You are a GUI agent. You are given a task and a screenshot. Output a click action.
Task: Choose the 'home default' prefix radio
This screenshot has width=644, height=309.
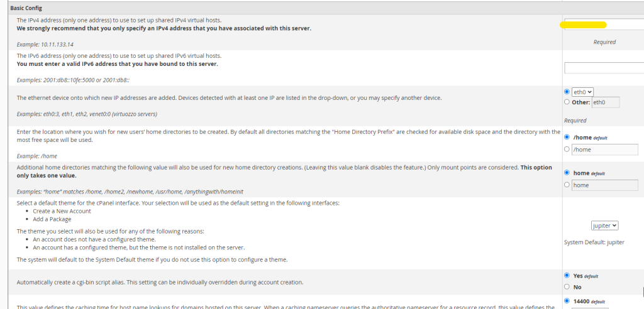pyautogui.click(x=567, y=173)
